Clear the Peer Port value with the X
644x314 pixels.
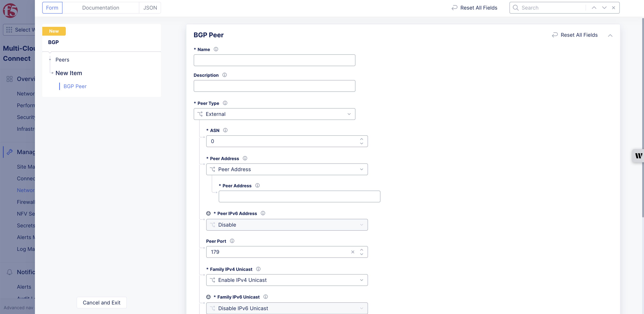(353, 252)
